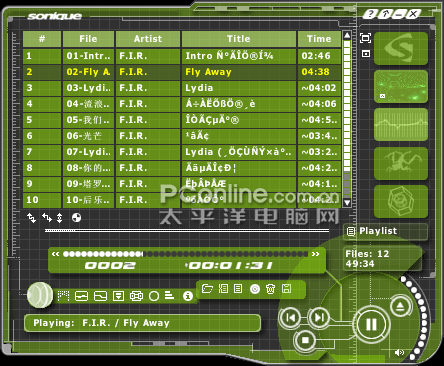The height and width of the screenshot is (366, 444).
Task: Select the '10-' file in row 10
Action: pyautogui.click(x=88, y=200)
